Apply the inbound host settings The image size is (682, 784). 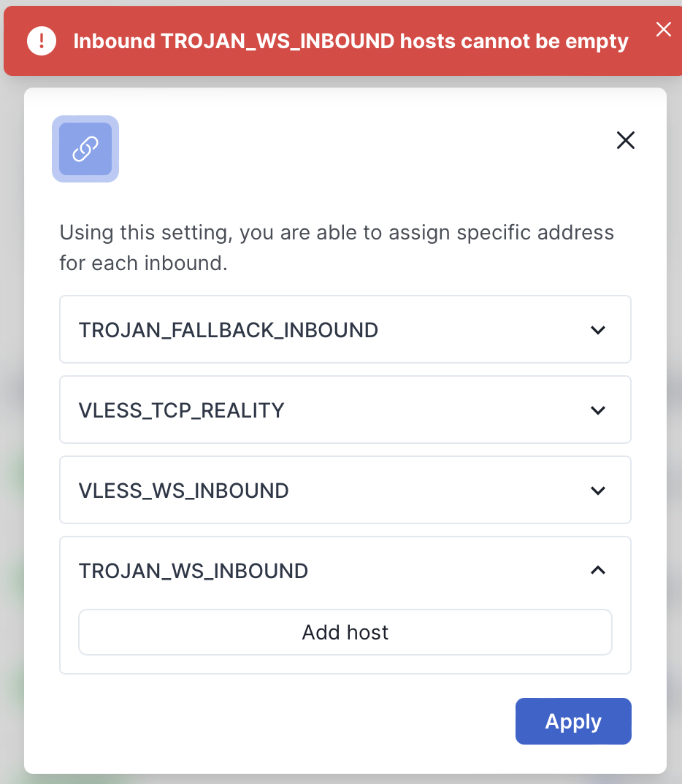coord(573,721)
